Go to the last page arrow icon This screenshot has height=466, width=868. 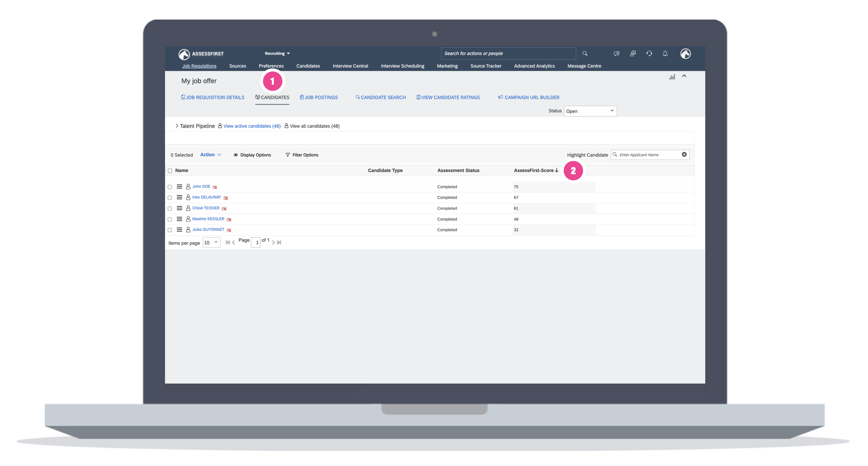[279, 242]
